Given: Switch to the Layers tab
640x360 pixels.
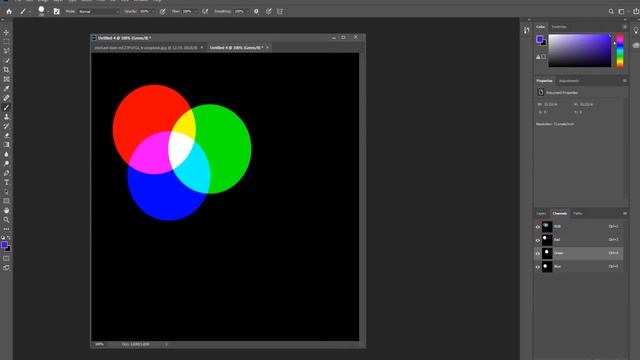Looking at the screenshot, I should click(541, 213).
